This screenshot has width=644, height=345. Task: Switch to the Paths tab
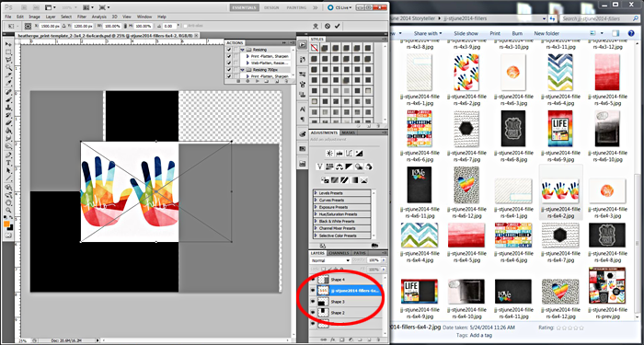point(359,253)
